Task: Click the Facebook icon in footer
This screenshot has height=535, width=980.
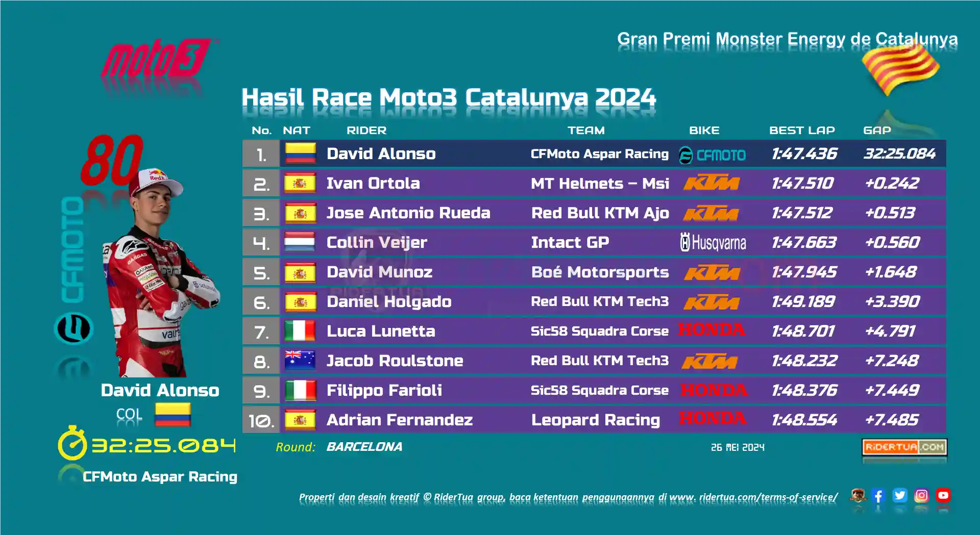Action: 878,495
